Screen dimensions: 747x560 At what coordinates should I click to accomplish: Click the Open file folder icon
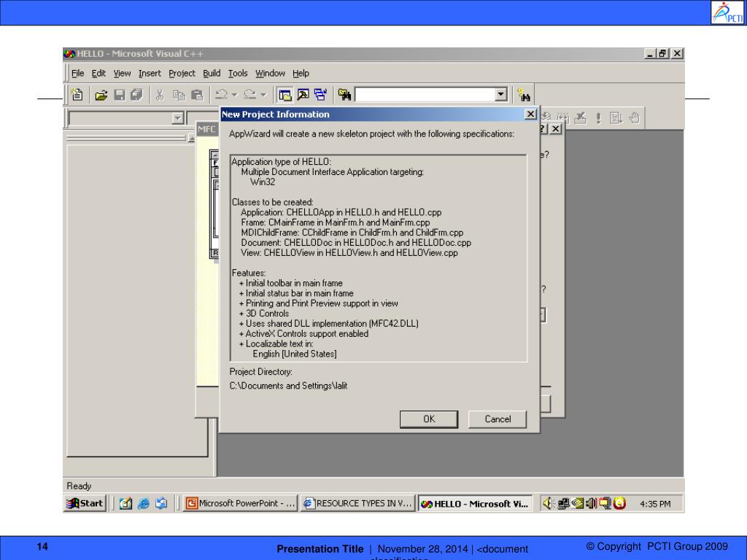[101, 96]
